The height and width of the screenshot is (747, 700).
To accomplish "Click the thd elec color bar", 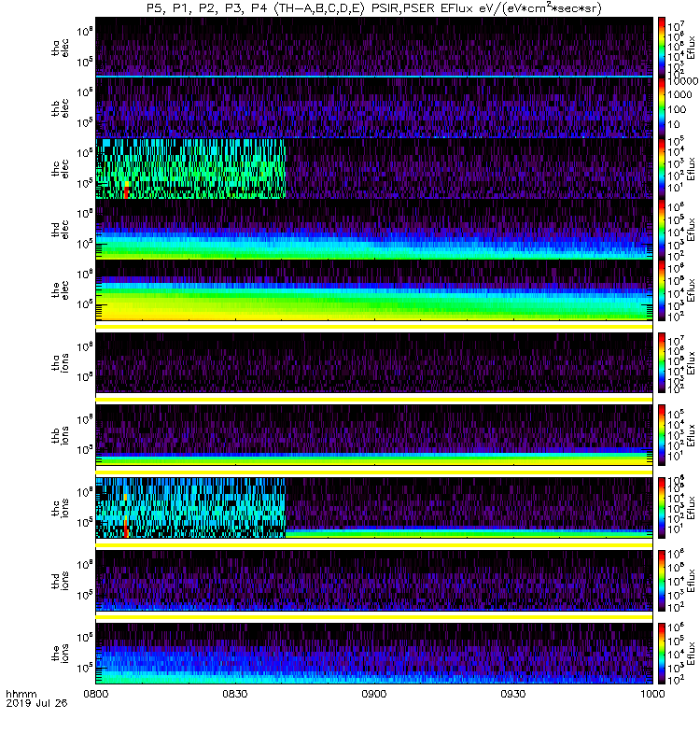I will 662,229.
